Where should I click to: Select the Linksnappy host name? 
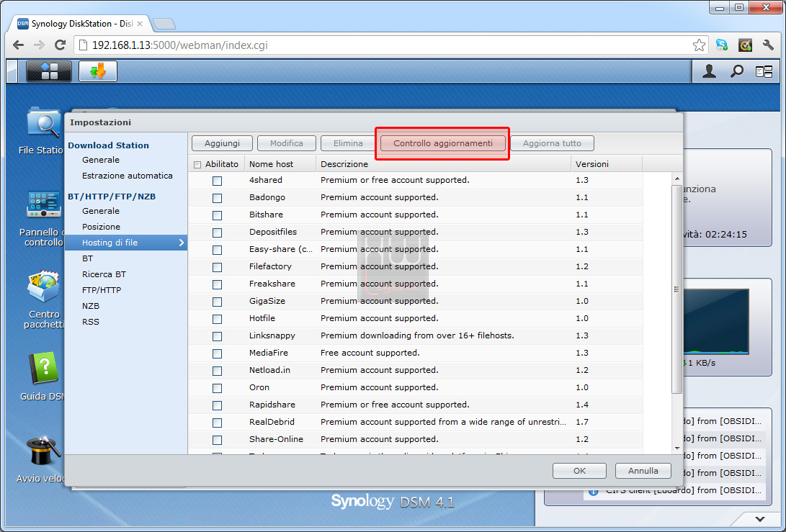(x=272, y=335)
